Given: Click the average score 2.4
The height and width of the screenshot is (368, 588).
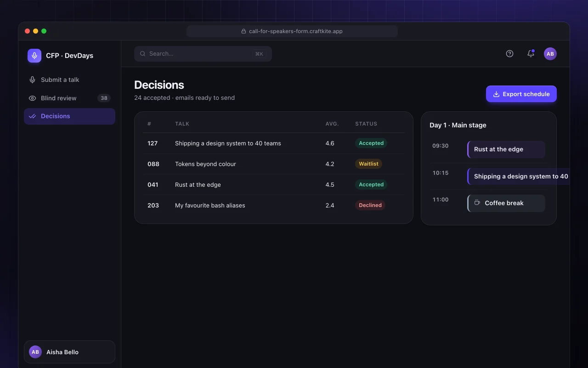Looking at the screenshot, I should (x=330, y=205).
